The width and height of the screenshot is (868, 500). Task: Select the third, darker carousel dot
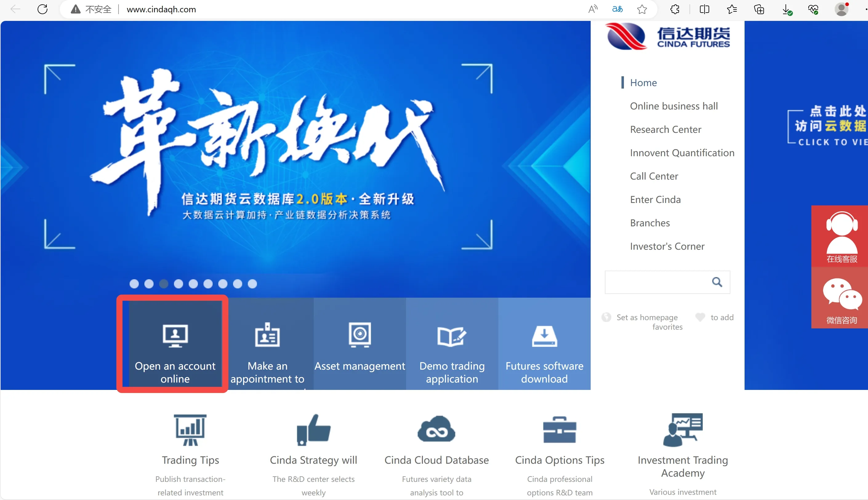point(163,284)
